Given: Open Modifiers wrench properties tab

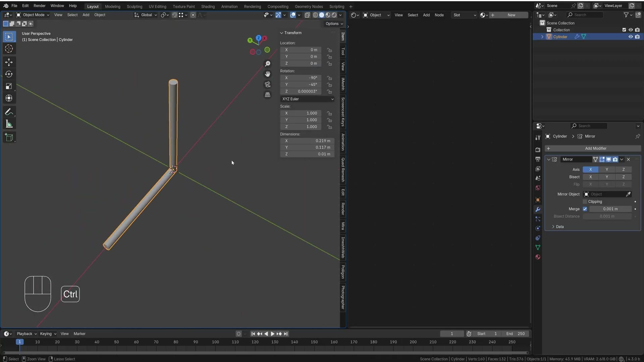Looking at the screenshot, I should coord(538,209).
